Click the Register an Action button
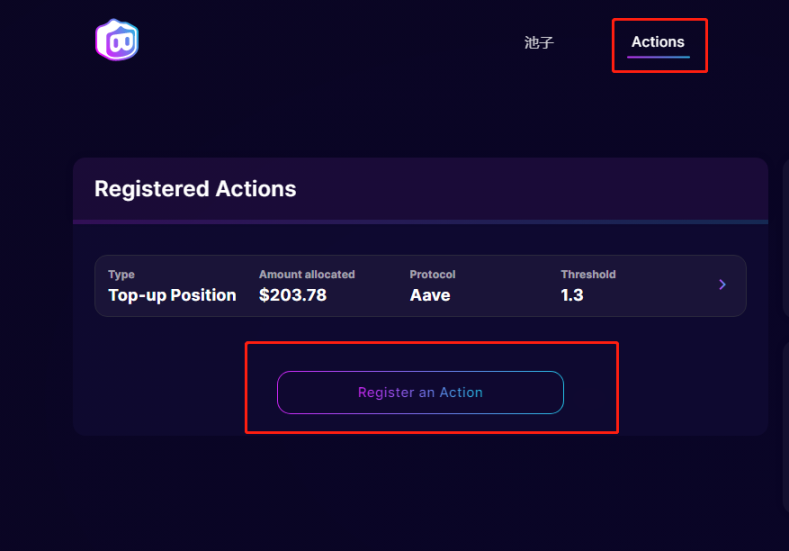 tap(420, 392)
